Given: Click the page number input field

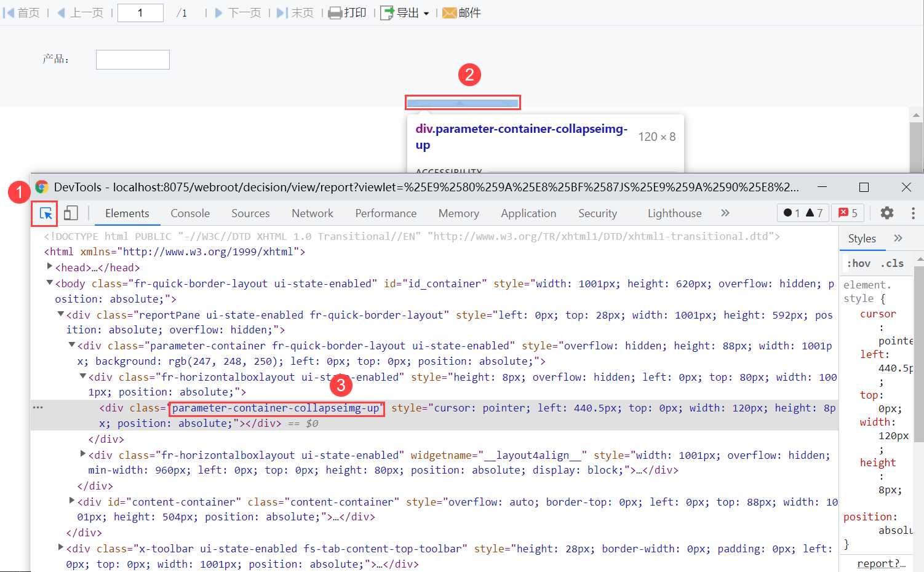Looking at the screenshot, I should [140, 13].
